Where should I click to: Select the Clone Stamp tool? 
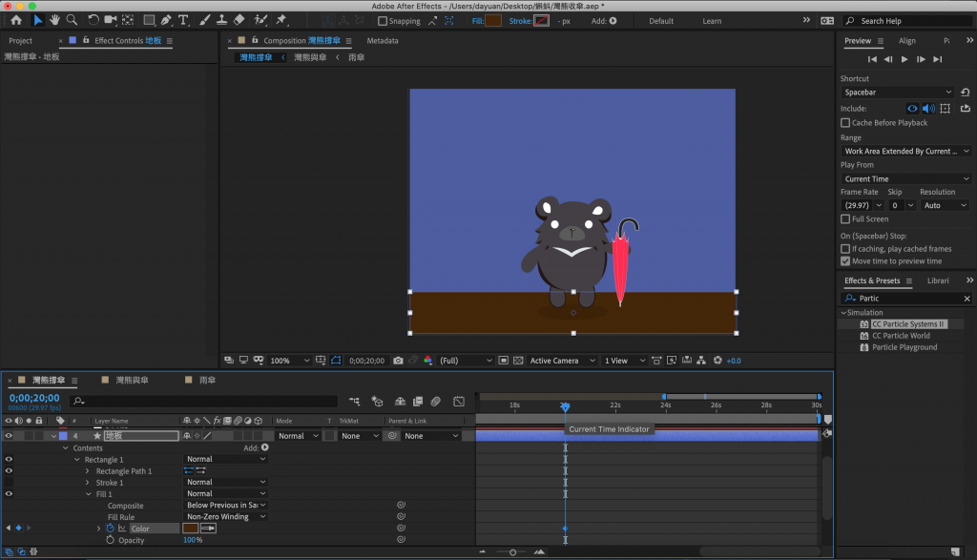tap(221, 21)
